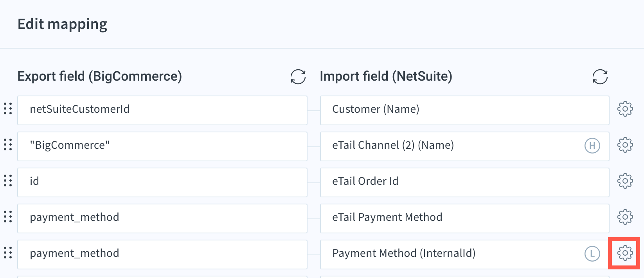644x278 pixels.
Task: Edit the Payment Method (InternalId) import field
Action: (465, 255)
